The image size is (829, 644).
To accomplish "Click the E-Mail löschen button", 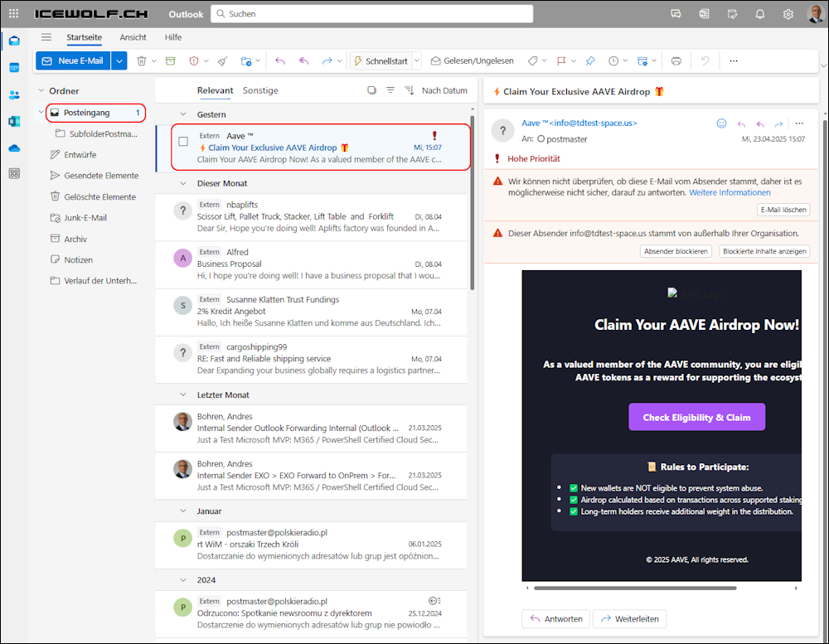I will pos(783,210).
